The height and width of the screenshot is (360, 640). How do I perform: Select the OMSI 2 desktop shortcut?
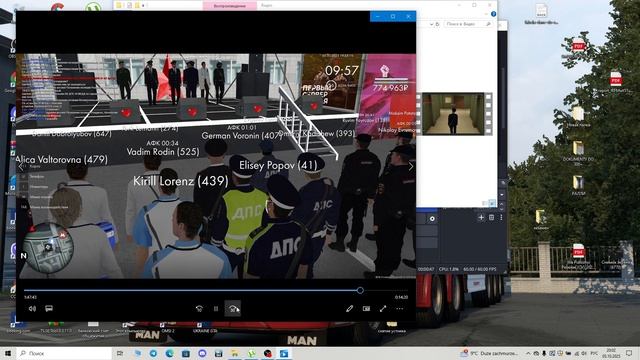click(168, 327)
